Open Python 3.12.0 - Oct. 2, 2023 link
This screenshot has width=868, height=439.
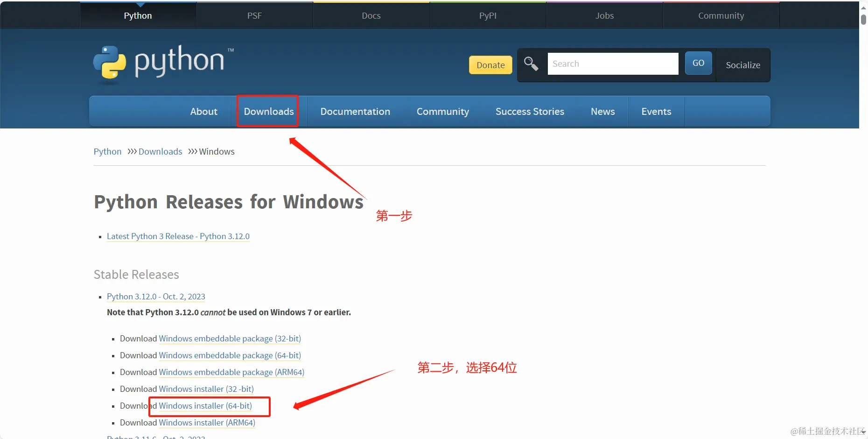pyautogui.click(x=156, y=297)
